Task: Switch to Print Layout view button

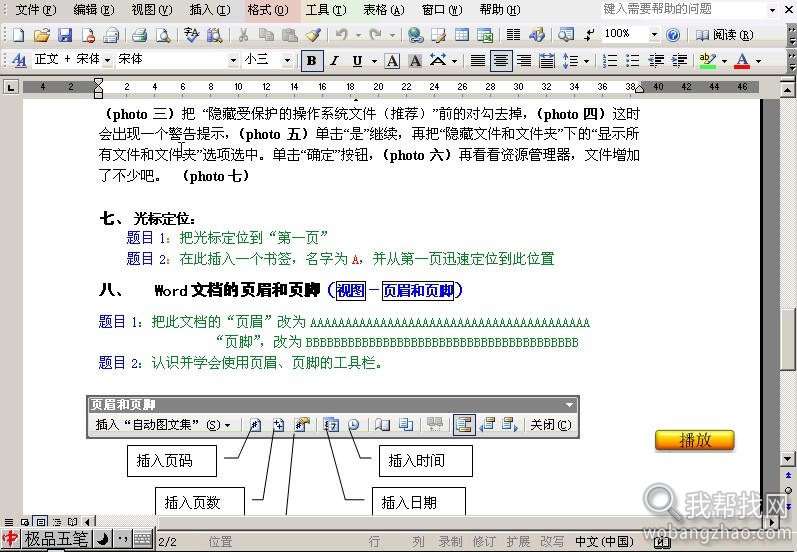Action: [x=41, y=522]
